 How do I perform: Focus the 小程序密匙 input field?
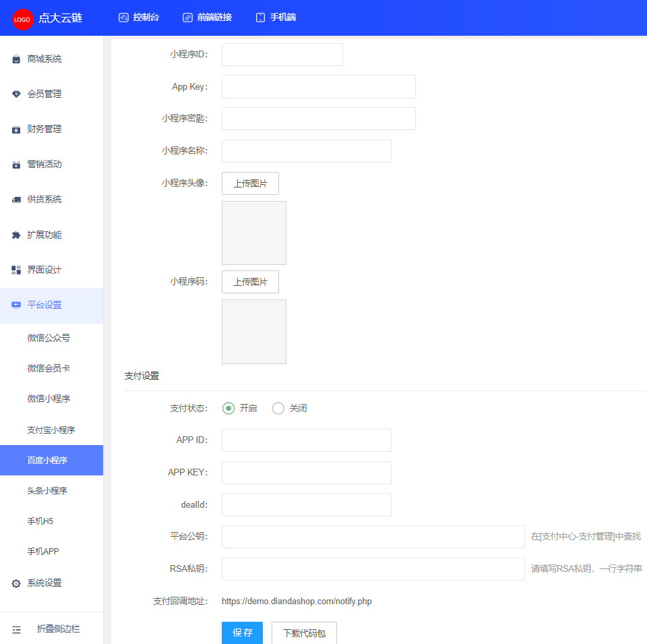pos(319,119)
